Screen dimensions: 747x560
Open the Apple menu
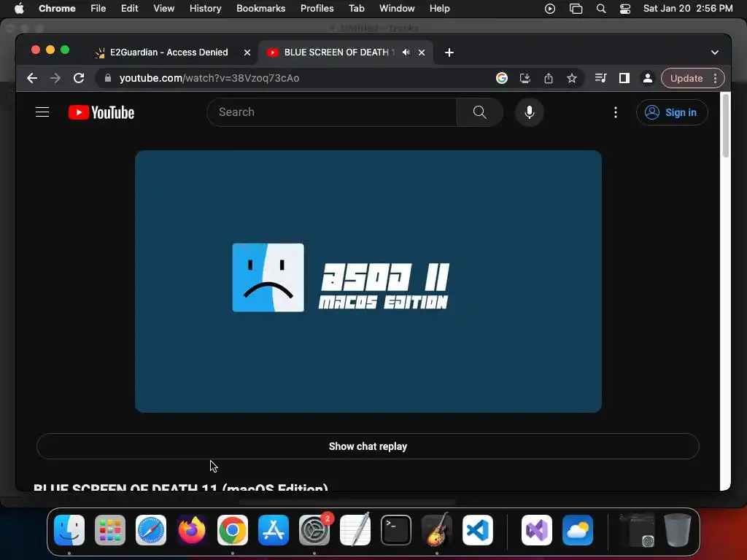19,9
